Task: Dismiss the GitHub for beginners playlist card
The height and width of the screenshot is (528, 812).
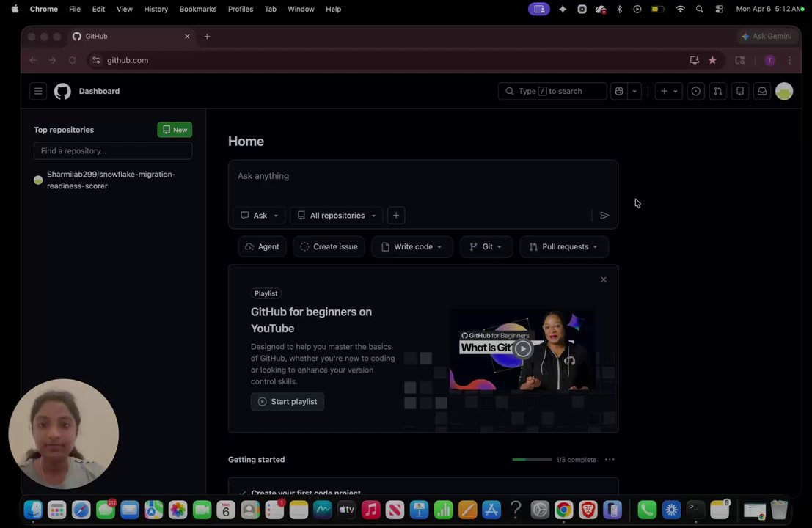Action: click(x=603, y=279)
